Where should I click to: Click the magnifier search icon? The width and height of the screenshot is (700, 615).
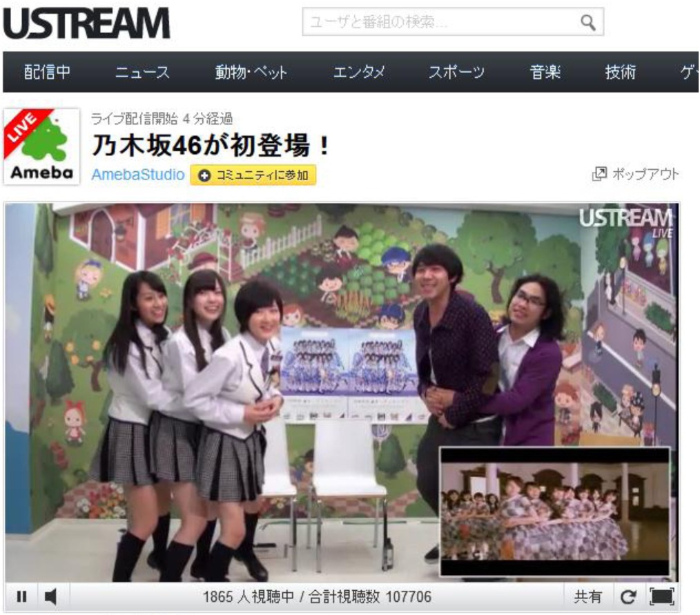587,23
